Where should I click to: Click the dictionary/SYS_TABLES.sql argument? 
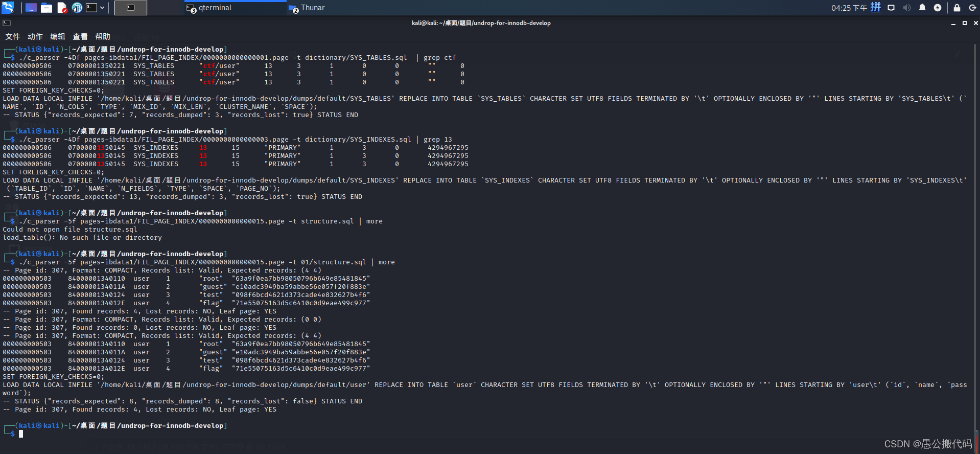coord(356,58)
